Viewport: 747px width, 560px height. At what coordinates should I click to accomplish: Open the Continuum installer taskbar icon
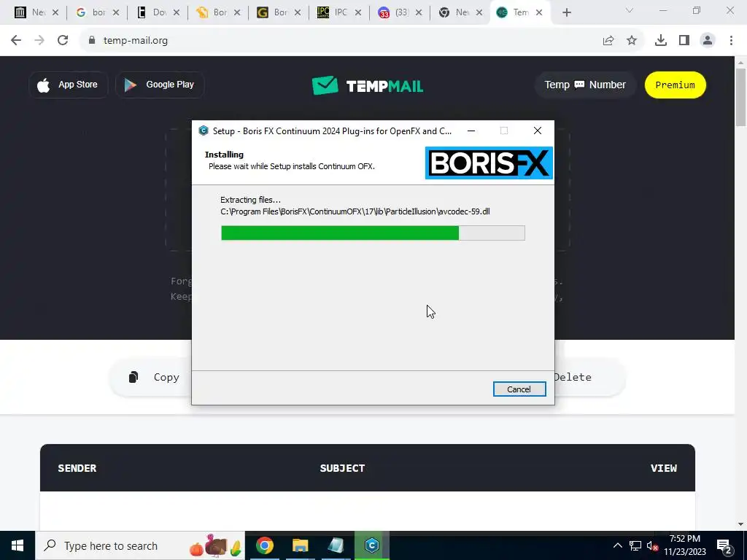pyautogui.click(x=371, y=545)
